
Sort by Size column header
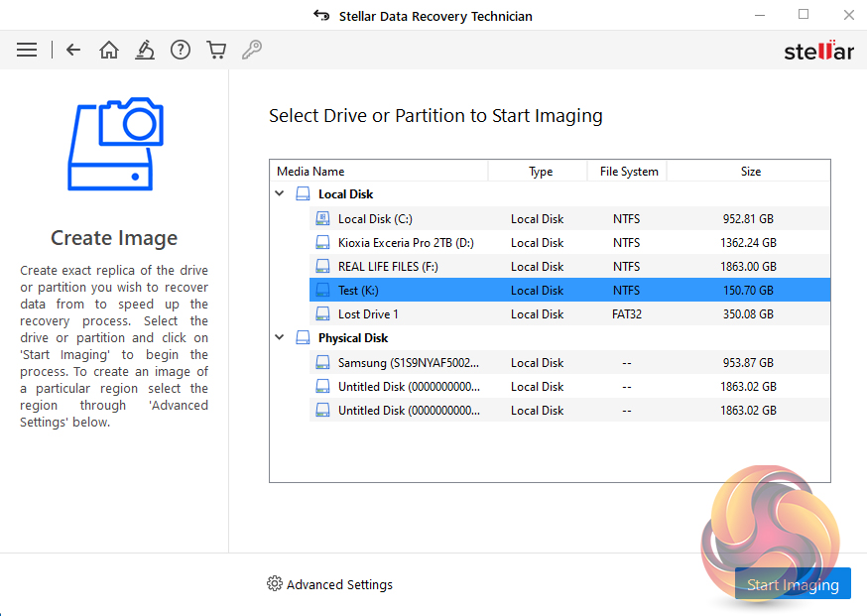[750, 172]
